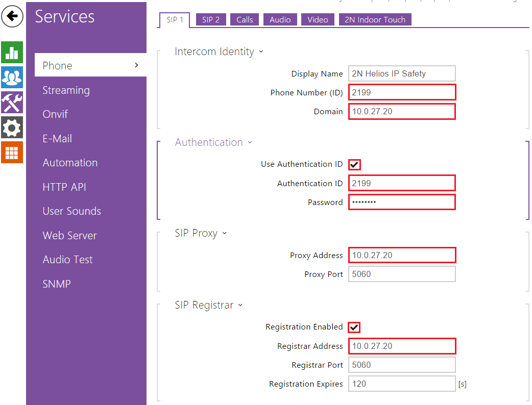
Task: Open the green Status chart icon
Action: (12, 53)
